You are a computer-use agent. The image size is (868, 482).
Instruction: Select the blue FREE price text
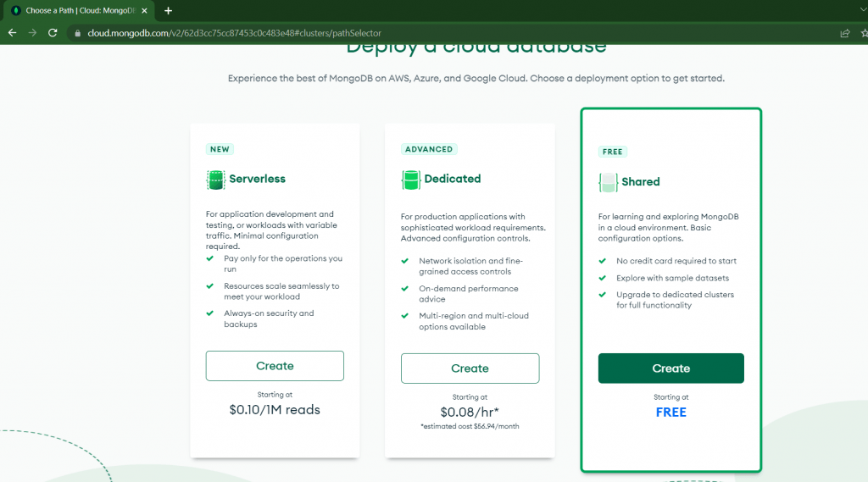tap(671, 413)
